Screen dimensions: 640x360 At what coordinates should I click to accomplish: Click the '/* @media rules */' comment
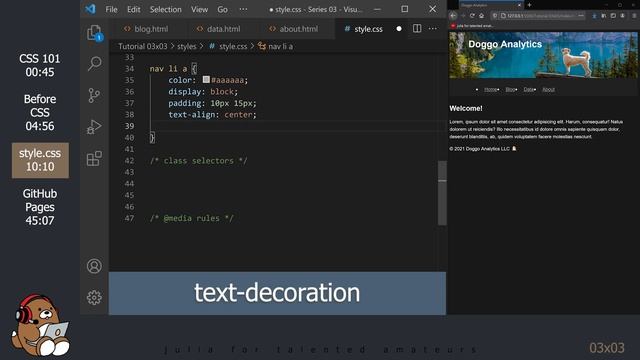click(191, 218)
